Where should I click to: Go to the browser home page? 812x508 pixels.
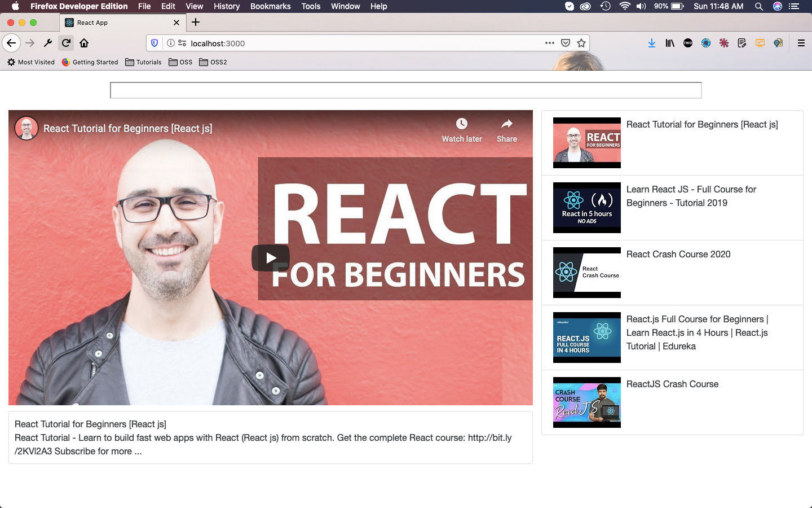pos(84,43)
